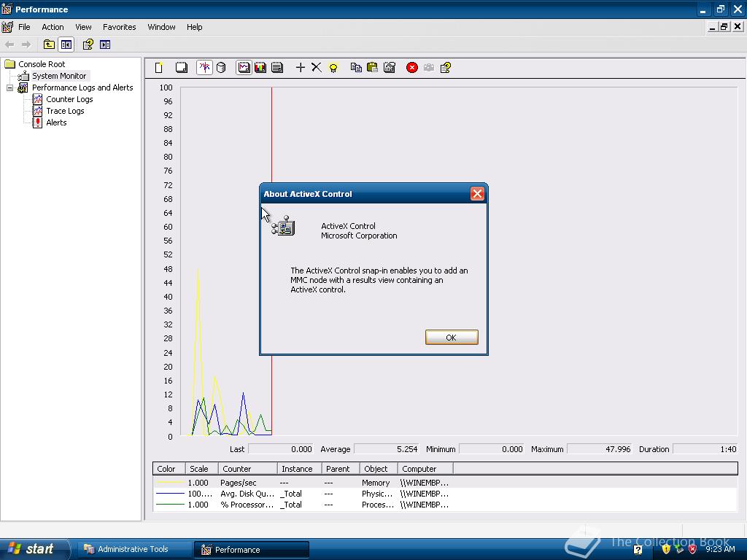Switch to View Histogram mode

(260, 68)
